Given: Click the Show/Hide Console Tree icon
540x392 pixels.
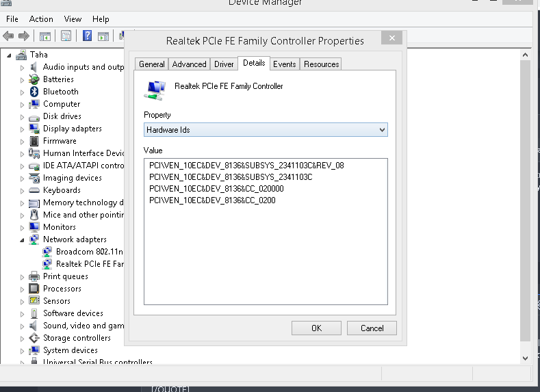Looking at the screenshot, I should (x=45, y=36).
